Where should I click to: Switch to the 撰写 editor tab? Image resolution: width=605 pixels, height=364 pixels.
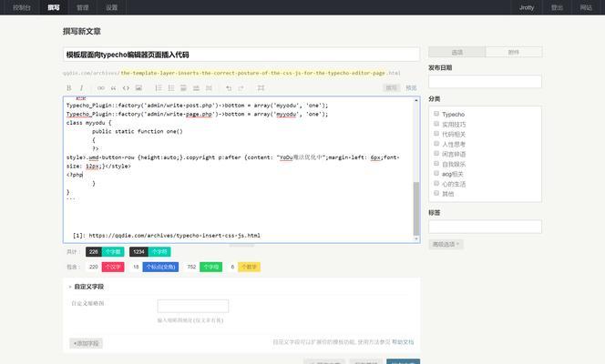pos(392,88)
